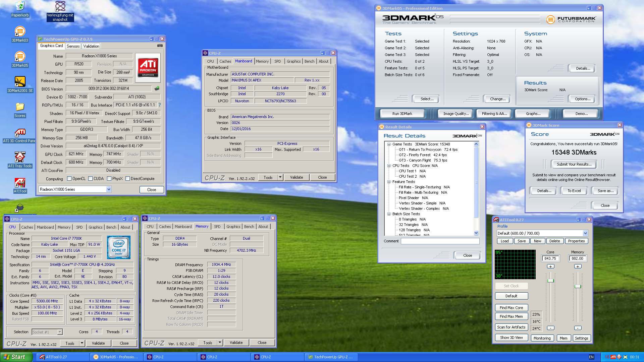Collapse the Batch Size Tests tree node
Viewport: 644px width, 362px height.
click(389, 214)
